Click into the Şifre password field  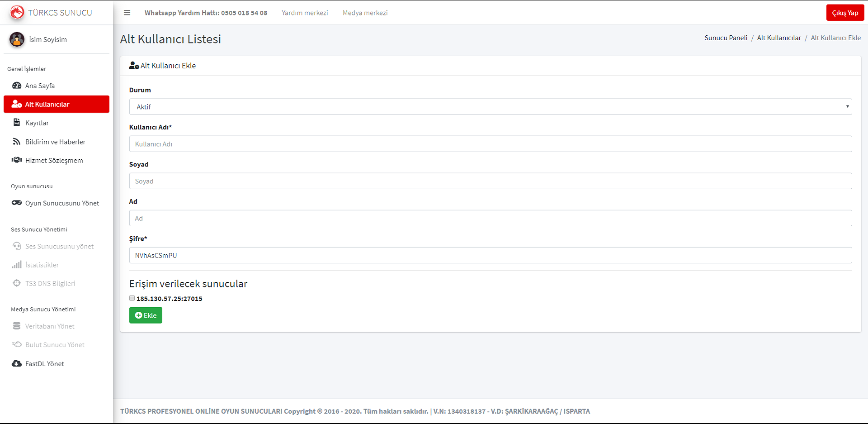click(490, 255)
